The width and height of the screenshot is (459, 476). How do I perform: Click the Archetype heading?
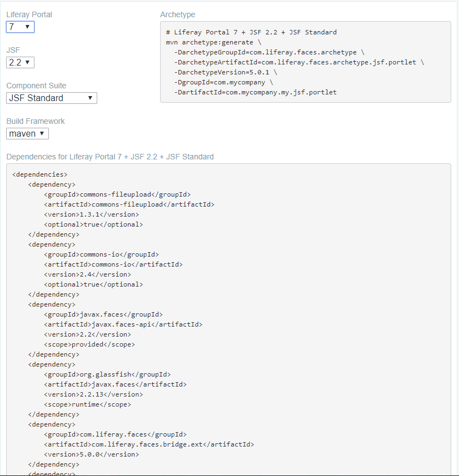click(x=178, y=14)
